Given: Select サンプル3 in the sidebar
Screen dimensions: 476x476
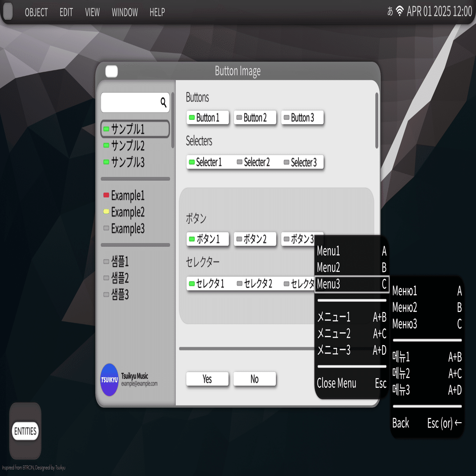Looking at the screenshot, I should coord(135,162).
